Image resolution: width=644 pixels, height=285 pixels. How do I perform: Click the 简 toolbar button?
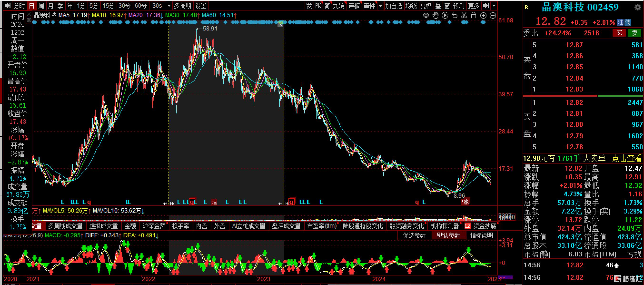(327, 5)
